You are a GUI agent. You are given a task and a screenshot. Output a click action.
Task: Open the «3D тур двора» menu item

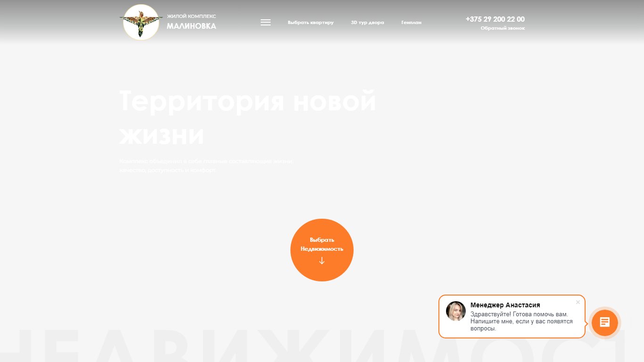368,23
